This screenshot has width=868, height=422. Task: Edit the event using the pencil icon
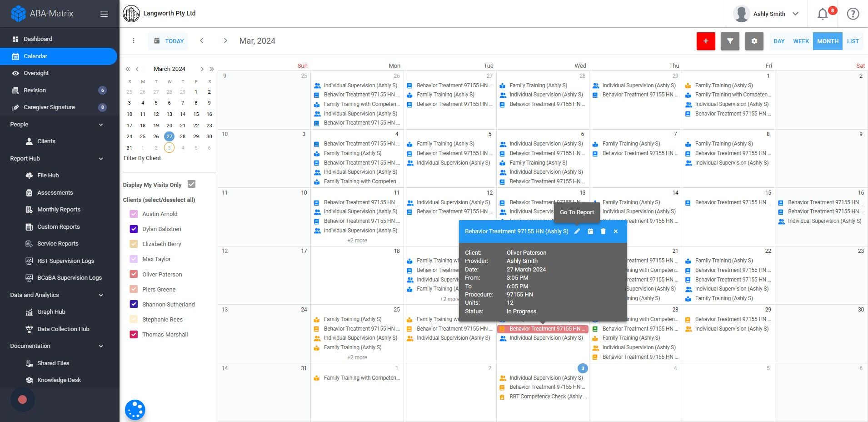click(577, 231)
